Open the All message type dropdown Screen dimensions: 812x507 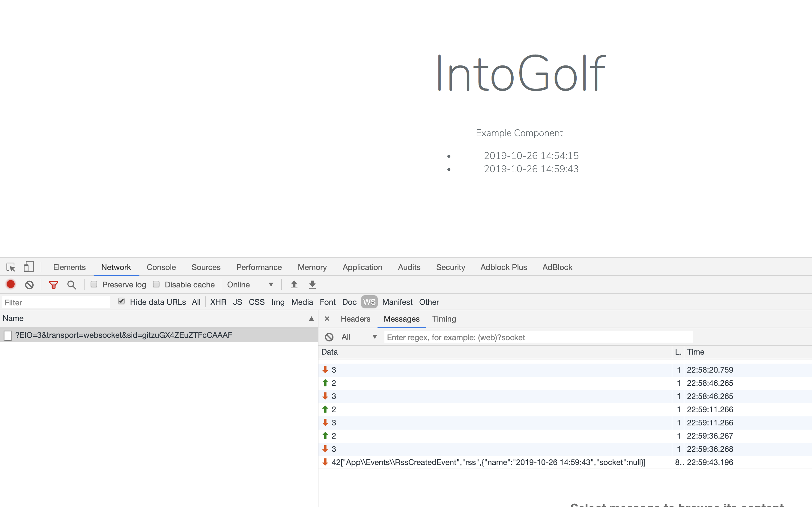coord(359,337)
